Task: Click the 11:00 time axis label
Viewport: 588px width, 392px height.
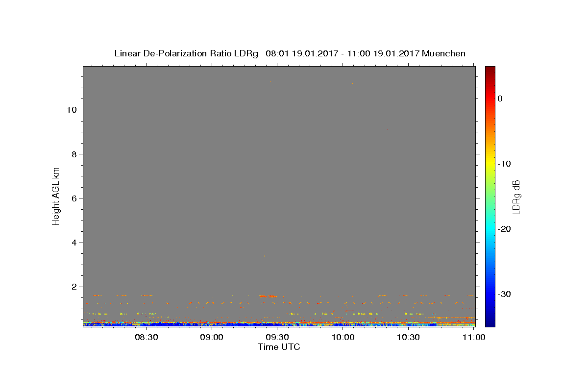Action: (x=474, y=337)
